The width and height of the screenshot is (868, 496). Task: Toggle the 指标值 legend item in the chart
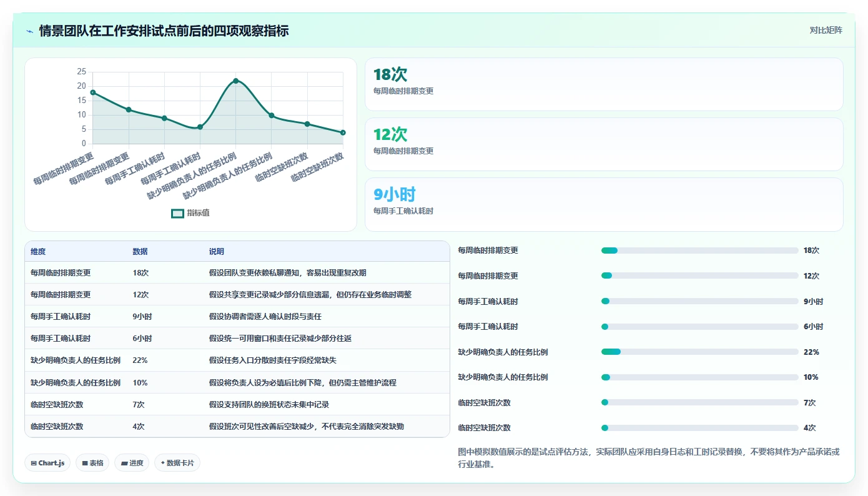(x=190, y=213)
